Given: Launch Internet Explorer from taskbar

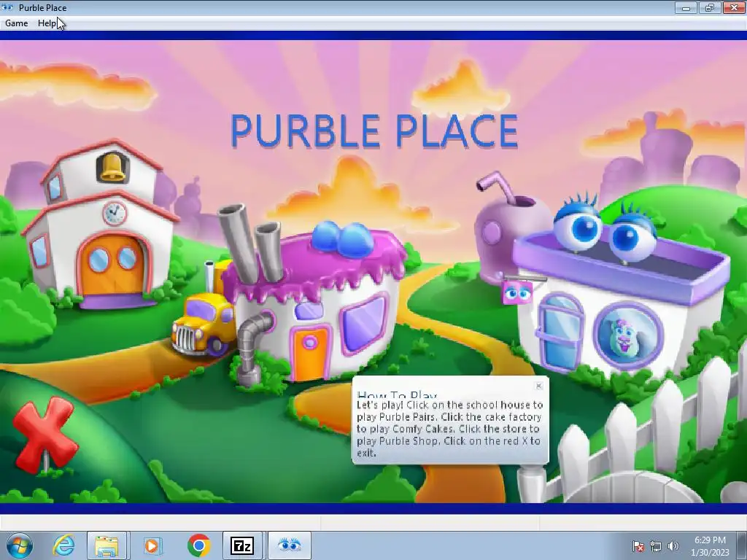Looking at the screenshot, I should click(64, 545).
